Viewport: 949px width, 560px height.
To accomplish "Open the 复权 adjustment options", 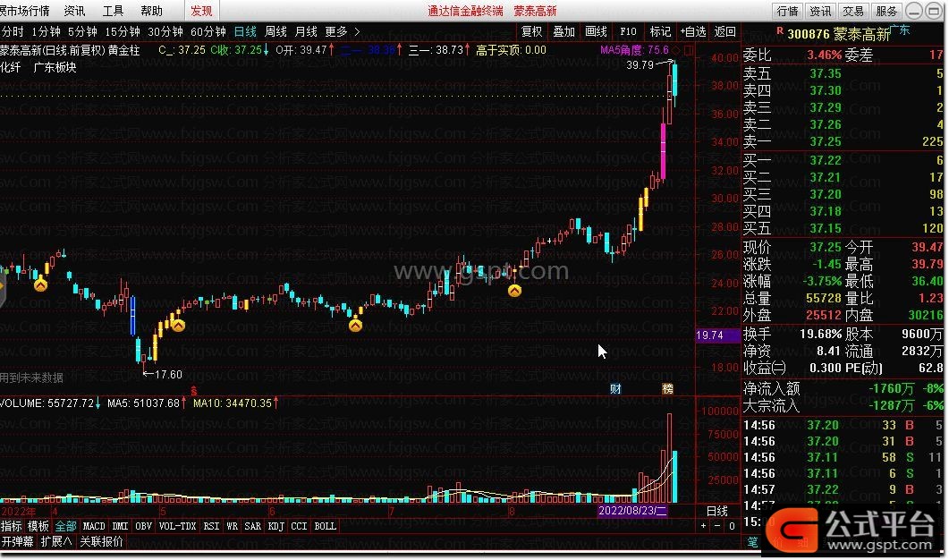I will [x=532, y=31].
